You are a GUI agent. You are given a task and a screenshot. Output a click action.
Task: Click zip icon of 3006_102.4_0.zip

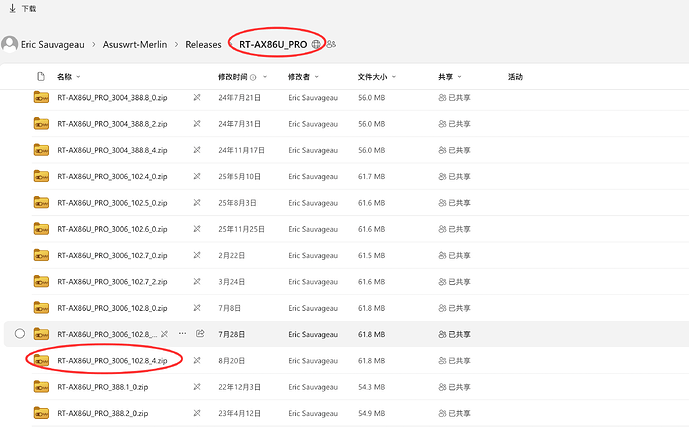[41, 176]
